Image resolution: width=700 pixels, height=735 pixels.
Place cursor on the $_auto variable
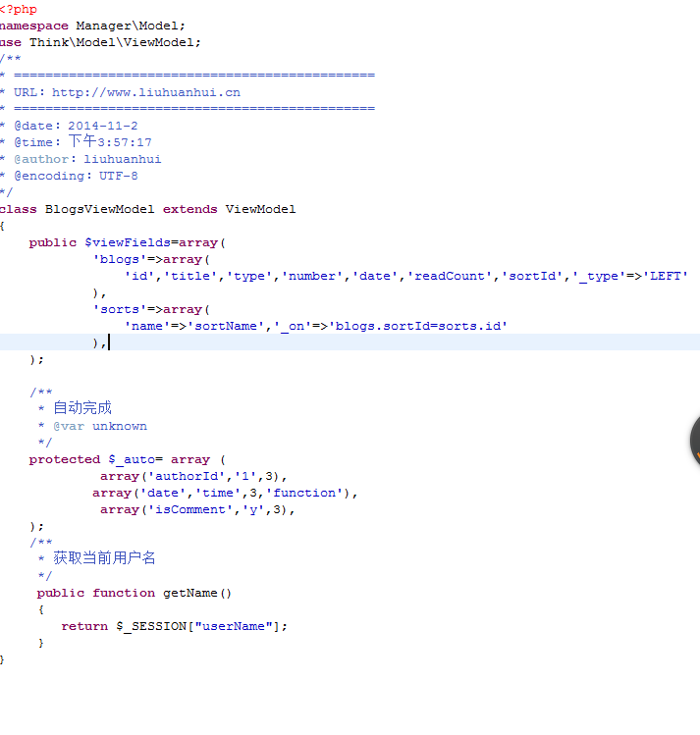[132, 459]
